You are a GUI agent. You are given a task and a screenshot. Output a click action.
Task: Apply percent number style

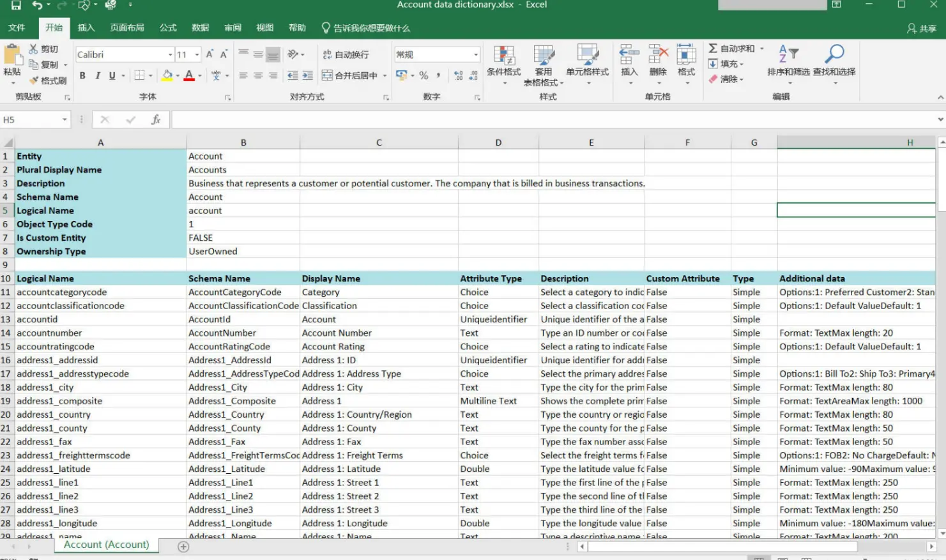pos(424,75)
